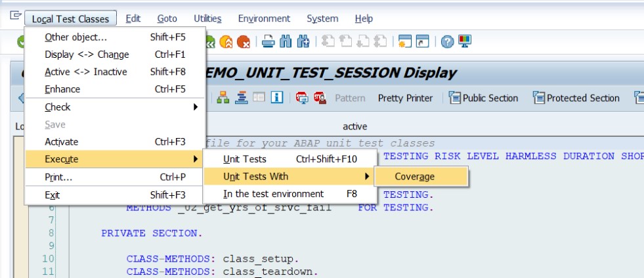Open the Environment menu
This screenshot has width=644, height=278.
click(x=264, y=18)
